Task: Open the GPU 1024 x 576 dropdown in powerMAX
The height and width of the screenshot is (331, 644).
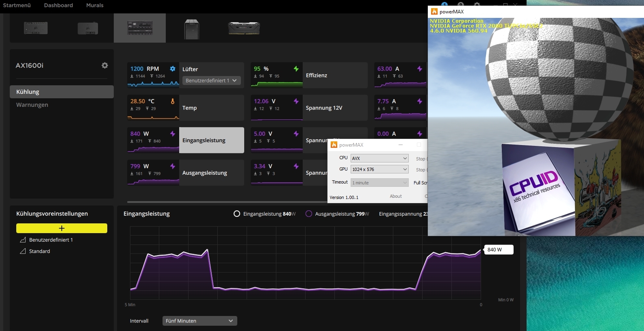Action: 379,169
